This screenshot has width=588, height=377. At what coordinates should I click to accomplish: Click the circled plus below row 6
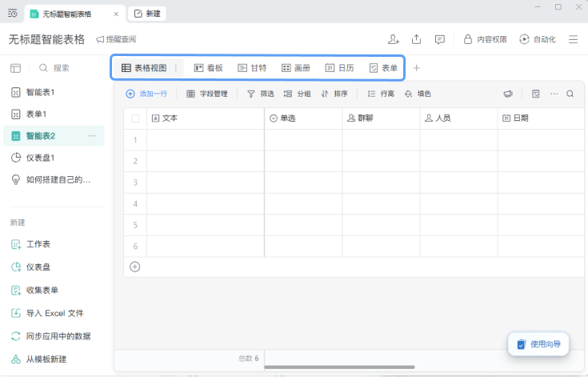pos(135,267)
